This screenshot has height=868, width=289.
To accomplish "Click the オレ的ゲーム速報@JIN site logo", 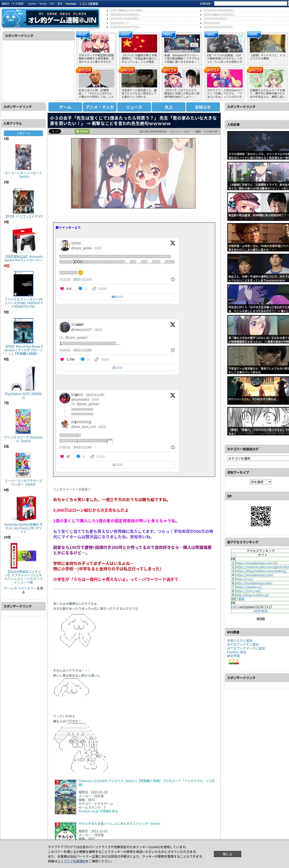I will click(50, 18).
